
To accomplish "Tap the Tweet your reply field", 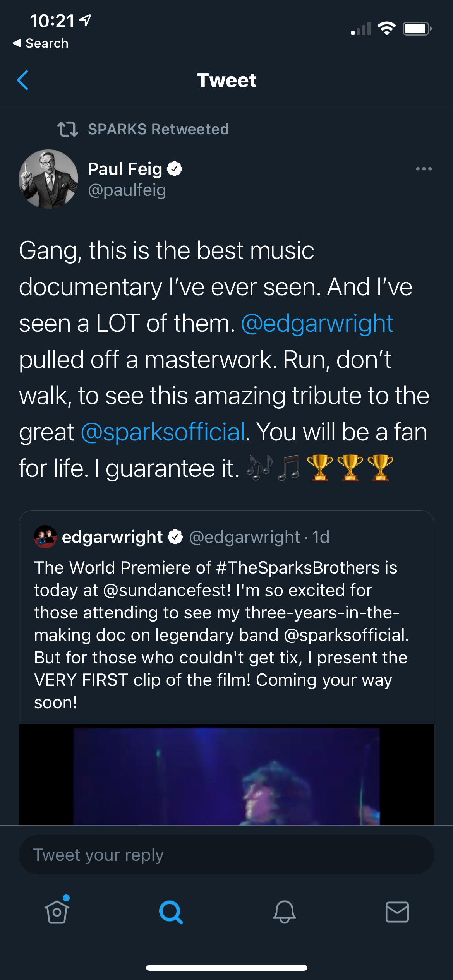I will click(226, 855).
